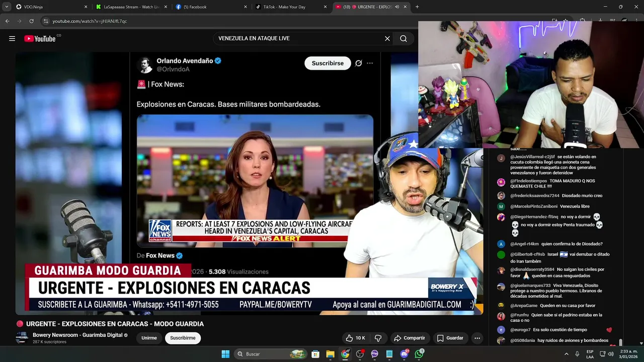
Task: Save the video with Guardar
Action: click(450, 338)
